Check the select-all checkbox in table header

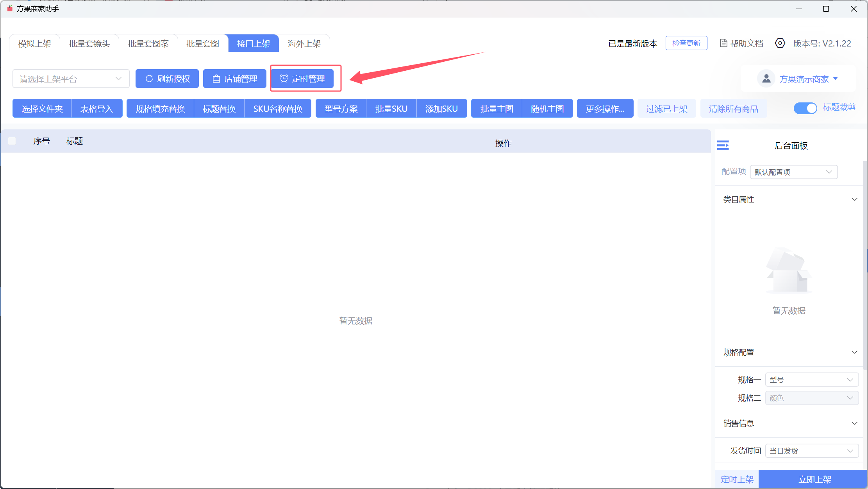pyautogui.click(x=12, y=141)
